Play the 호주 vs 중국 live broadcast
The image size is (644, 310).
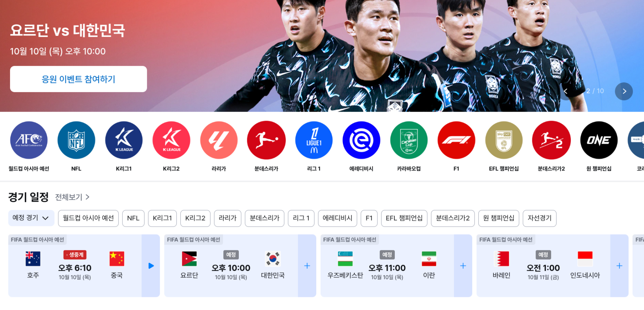click(x=151, y=266)
